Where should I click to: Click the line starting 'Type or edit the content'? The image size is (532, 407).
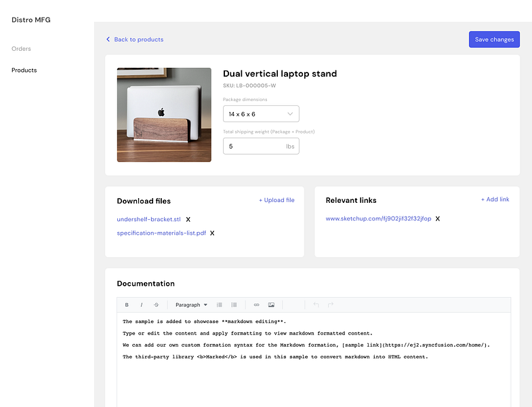(247, 333)
